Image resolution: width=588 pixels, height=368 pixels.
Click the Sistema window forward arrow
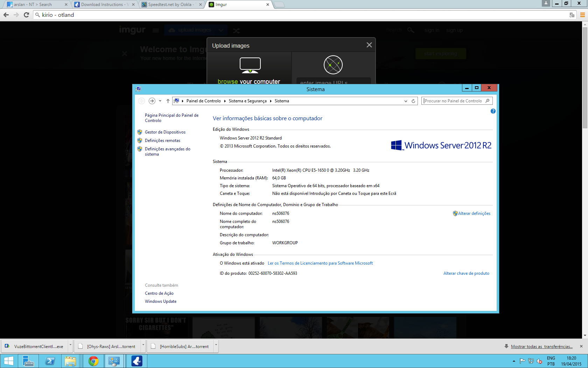152,101
